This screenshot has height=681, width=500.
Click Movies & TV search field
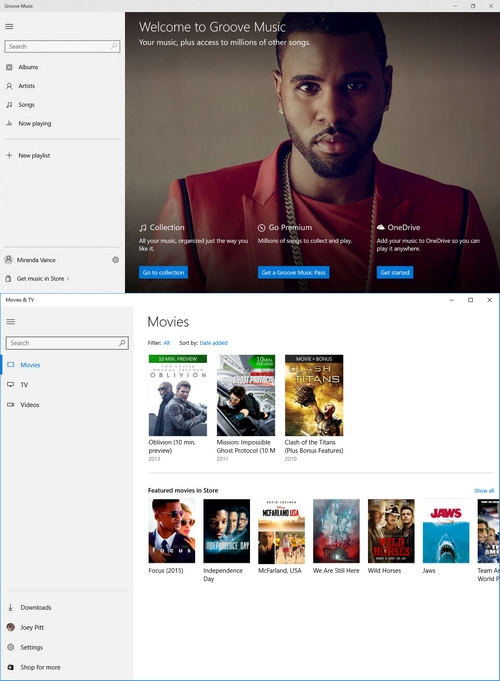tap(67, 343)
